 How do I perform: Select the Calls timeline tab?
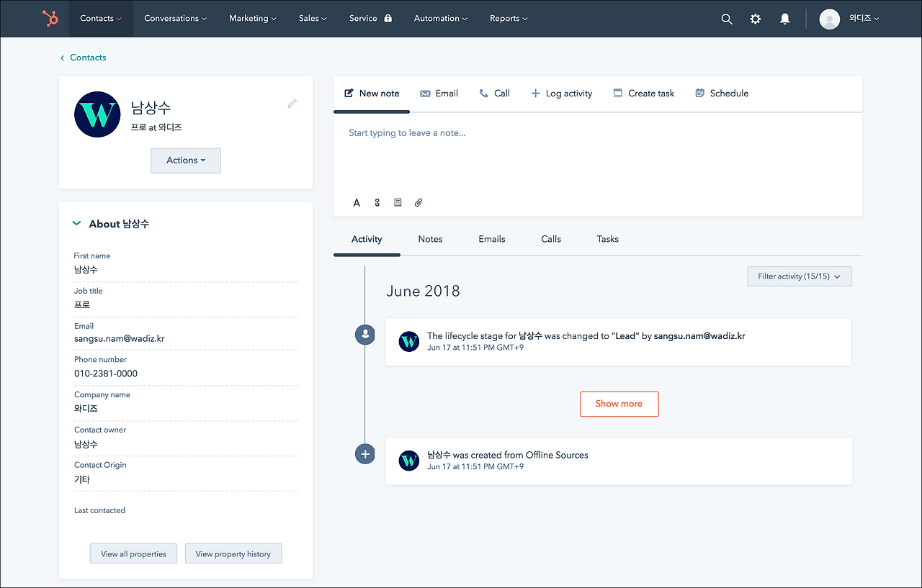[x=551, y=239]
